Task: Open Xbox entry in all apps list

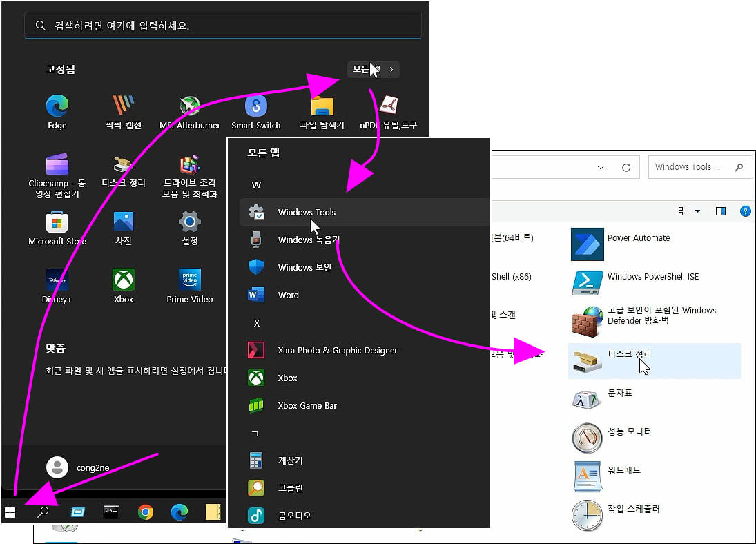Action: tap(365, 378)
